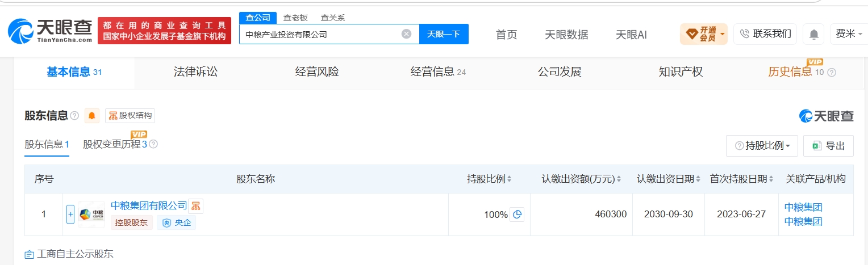Click the 导出 export button
The image size is (868, 265).
(828, 146)
